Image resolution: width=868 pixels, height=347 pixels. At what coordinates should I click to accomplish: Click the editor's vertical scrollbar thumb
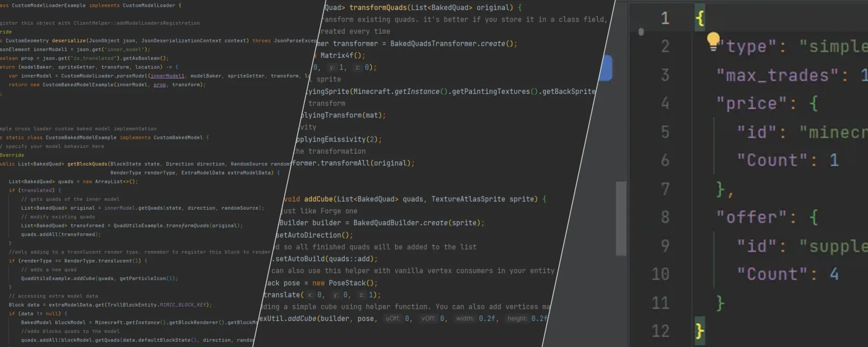click(x=621, y=218)
